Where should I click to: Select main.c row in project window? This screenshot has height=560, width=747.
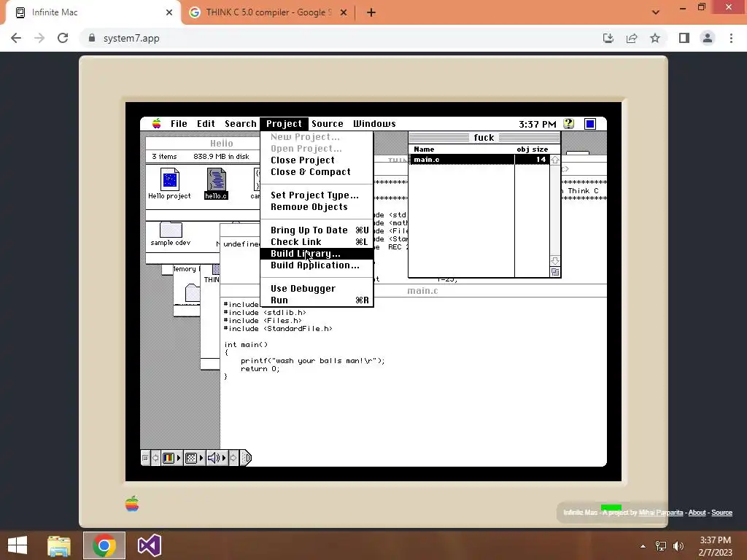[x=479, y=160]
